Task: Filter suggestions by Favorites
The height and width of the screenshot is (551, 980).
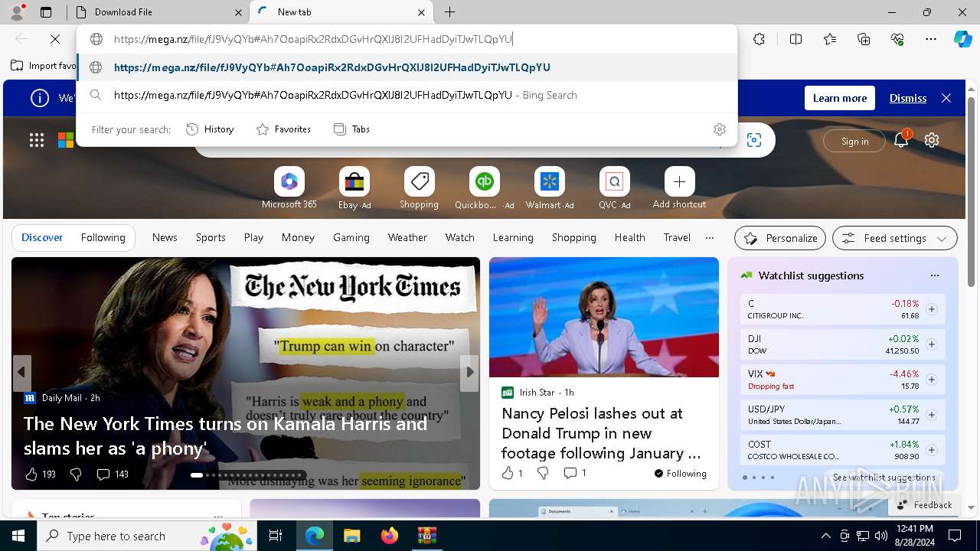Action: point(283,129)
